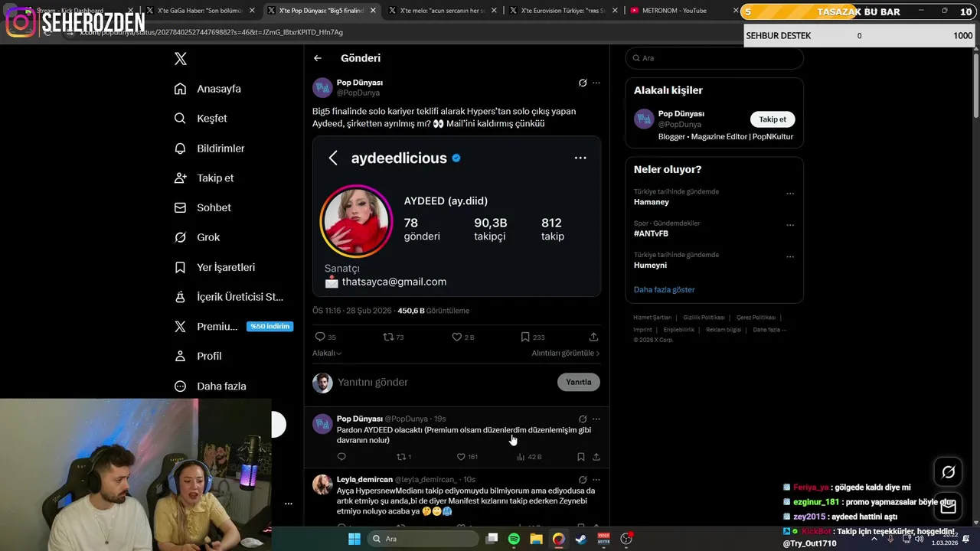
Task: Open Premium sidebar item
Action: 233,327
